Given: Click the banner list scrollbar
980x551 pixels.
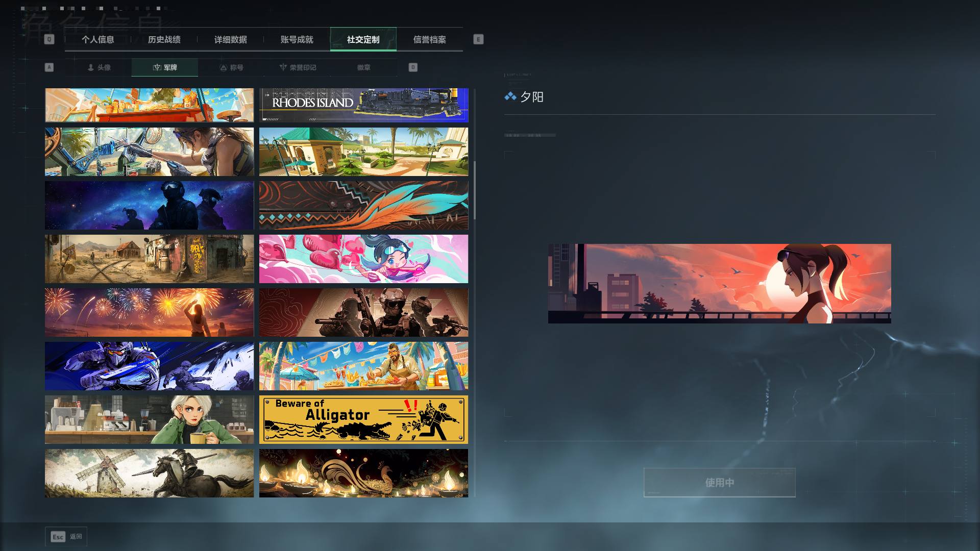Looking at the screenshot, I should 475,190.
